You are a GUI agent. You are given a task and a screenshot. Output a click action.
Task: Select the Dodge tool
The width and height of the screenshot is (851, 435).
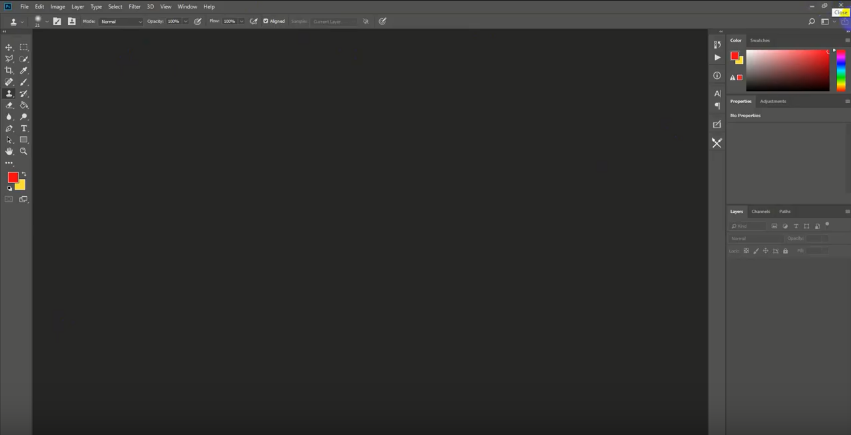point(24,117)
